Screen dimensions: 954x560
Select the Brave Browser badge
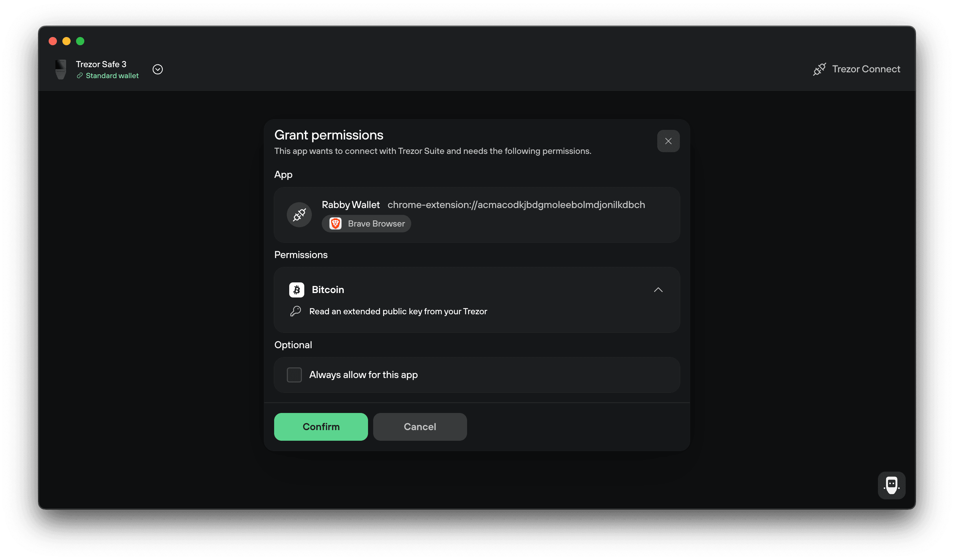pos(366,224)
